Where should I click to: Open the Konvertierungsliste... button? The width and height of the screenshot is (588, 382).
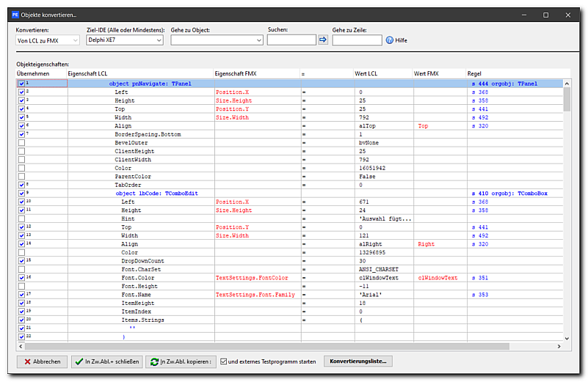pos(359,361)
